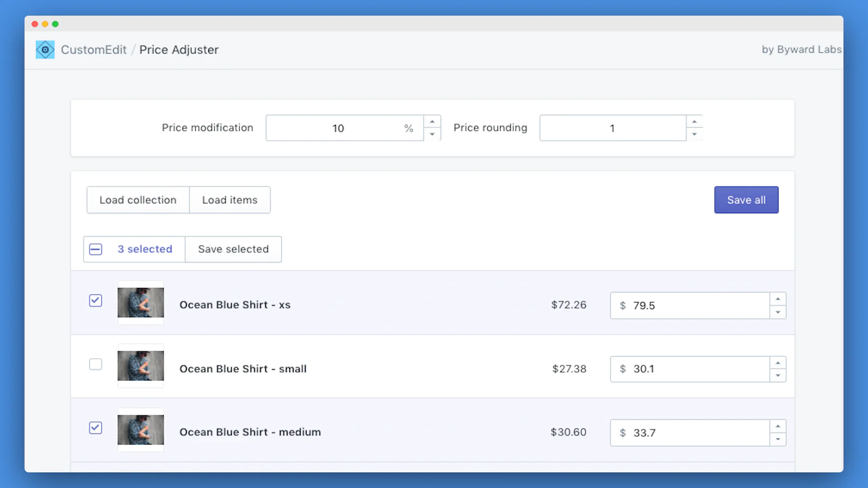Increment the 79.5 price with up arrow
868x488 pixels.
pos(778,299)
